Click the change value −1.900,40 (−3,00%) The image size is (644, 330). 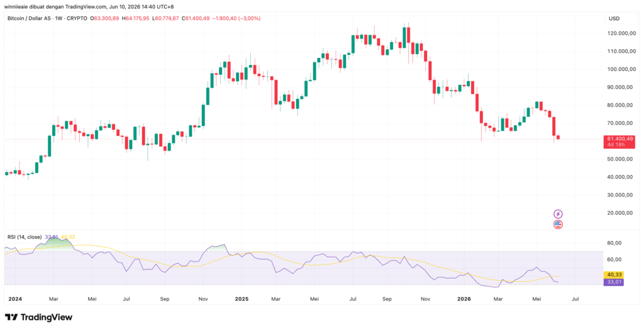click(x=238, y=18)
